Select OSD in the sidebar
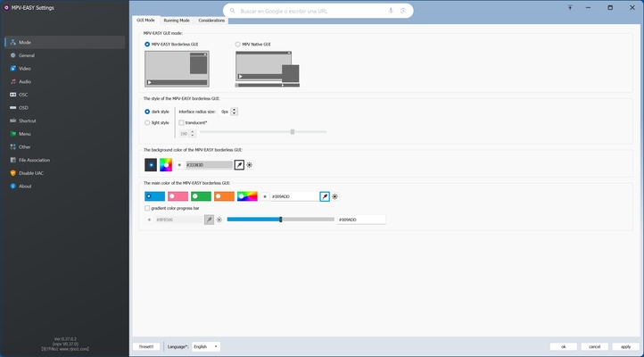Screen dimensions: 644x357 pos(65,108)
